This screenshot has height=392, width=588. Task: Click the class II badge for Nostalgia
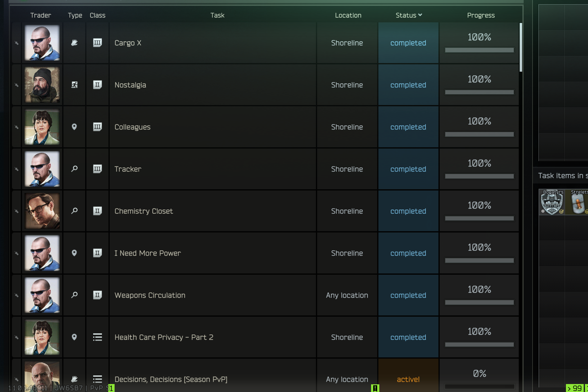point(97,85)
